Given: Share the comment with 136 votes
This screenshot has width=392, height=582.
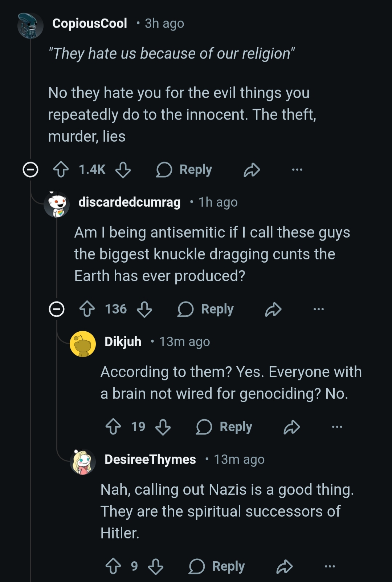Looking at the screenshot, I should [273, 309].
